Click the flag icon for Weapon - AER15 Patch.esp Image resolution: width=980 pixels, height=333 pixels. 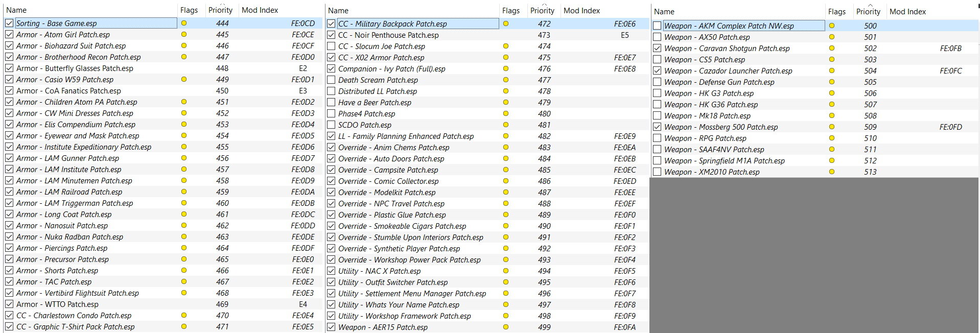tap(506, 327)
